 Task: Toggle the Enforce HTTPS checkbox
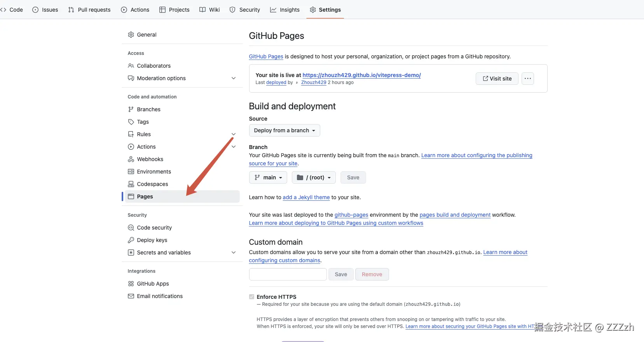coord(251,296)
